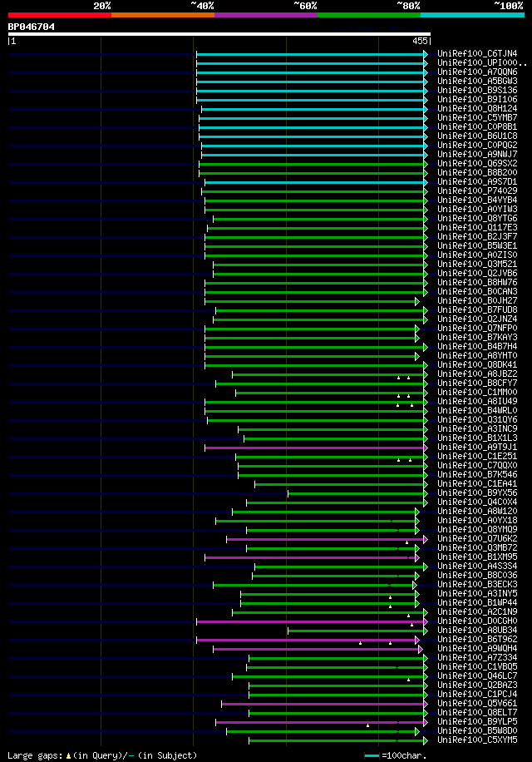The height and width of the screenshot is (762, 532).
Task: Open hit UniRef100_B9S136
Action: click(477, 91)
